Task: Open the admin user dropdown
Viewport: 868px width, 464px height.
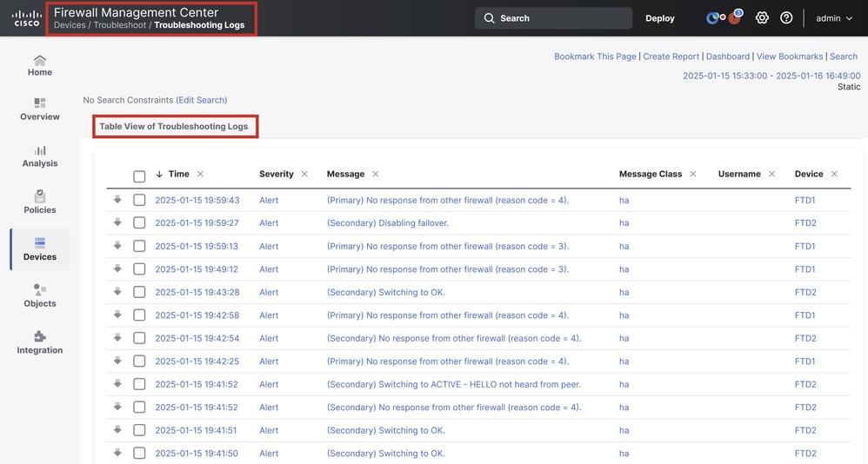Action: click(x=834, y=18)
